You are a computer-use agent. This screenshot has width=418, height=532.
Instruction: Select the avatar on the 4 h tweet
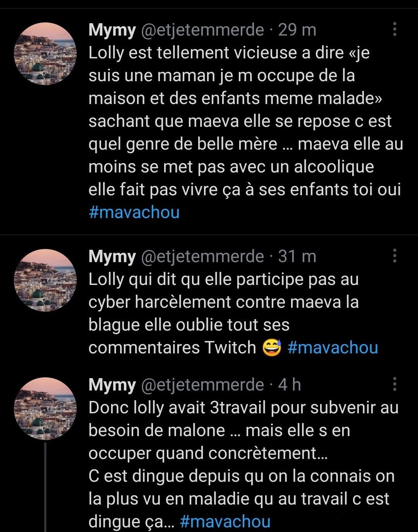[x=45, y=409]
